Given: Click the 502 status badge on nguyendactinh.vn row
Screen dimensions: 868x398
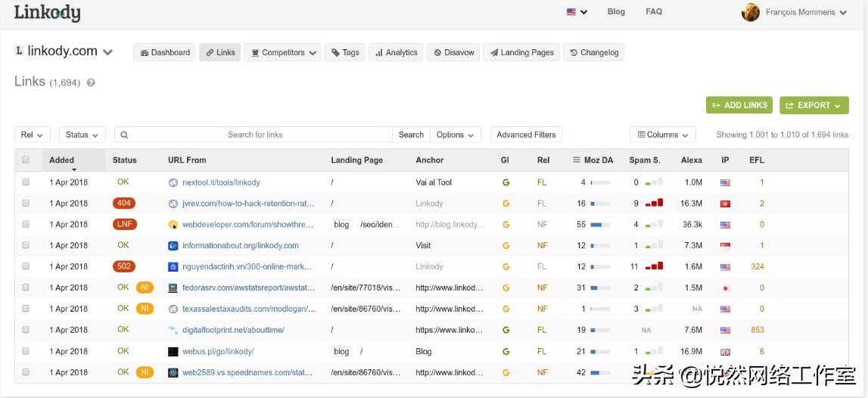Looking at the screenshot, I should [124, 266].
